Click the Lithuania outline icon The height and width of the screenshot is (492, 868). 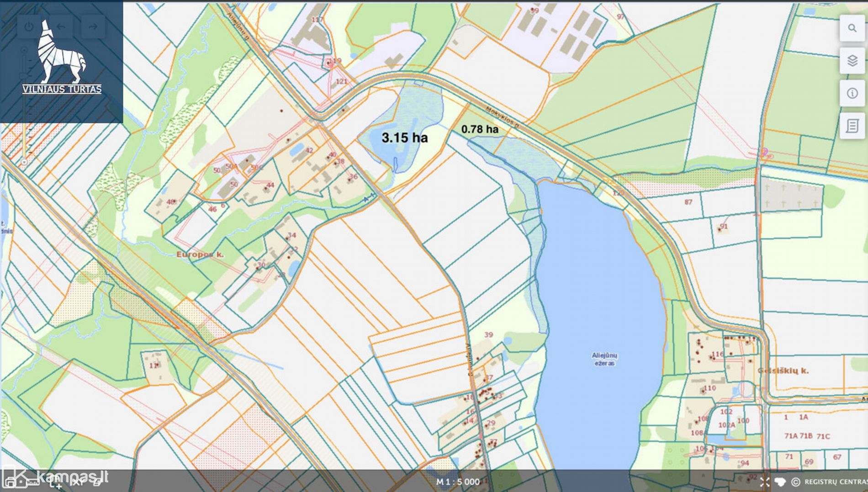tap(780, 482)
